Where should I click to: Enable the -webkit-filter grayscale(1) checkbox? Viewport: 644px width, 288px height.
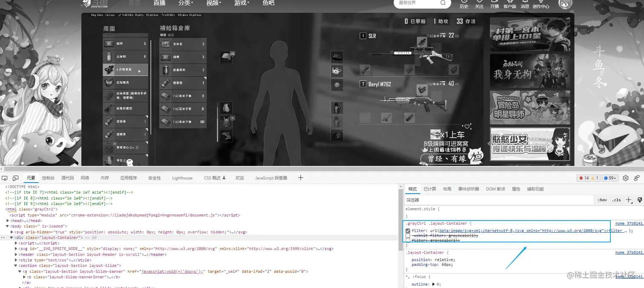[x=408, y=236]
